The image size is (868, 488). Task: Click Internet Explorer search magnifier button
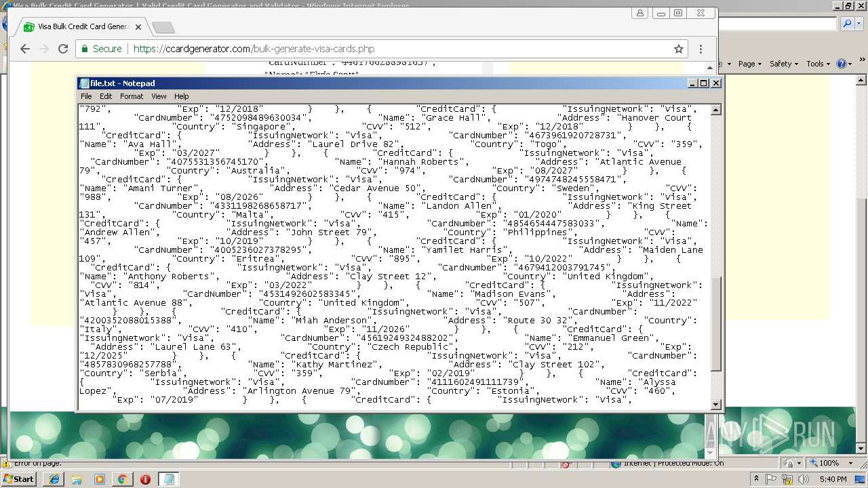pos(847,24)
